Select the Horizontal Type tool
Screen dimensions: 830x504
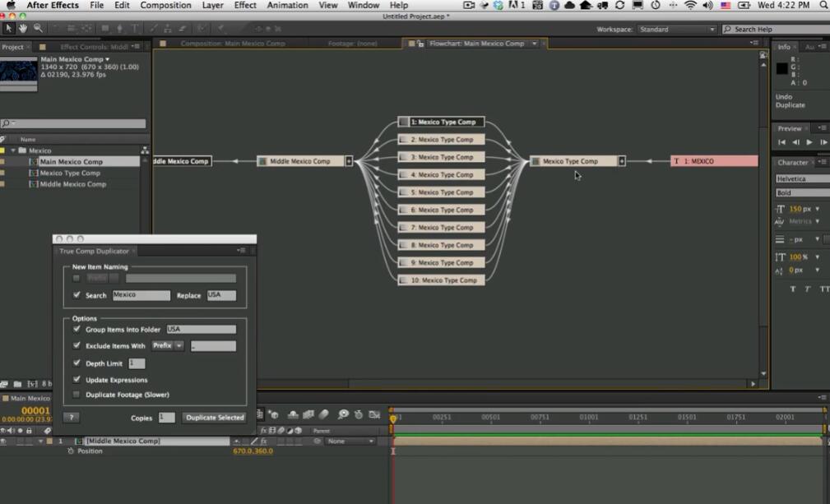point(135,29)
